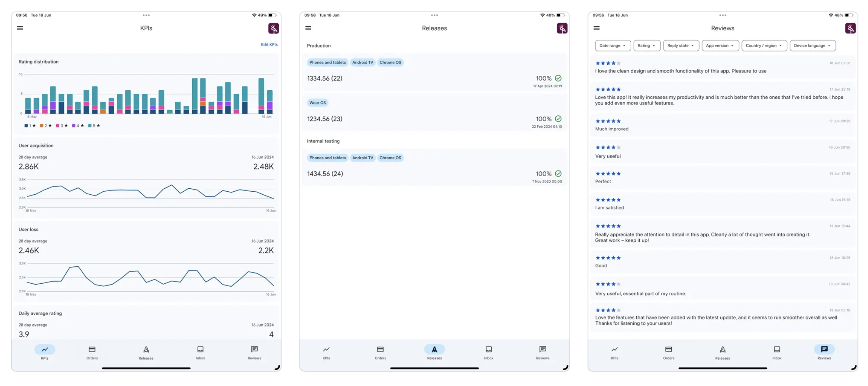Open hamburger menu on Reviews screen

[x=597, y=28]
